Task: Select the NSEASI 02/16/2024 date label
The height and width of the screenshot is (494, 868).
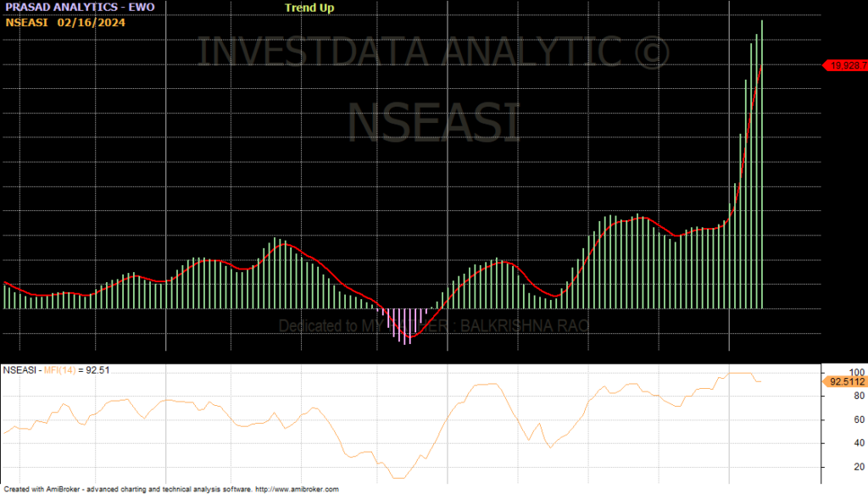Action: [x=65, y=22]
